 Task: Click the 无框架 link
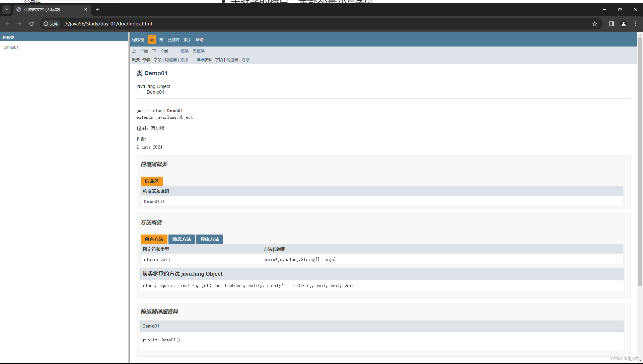(198, 51)
